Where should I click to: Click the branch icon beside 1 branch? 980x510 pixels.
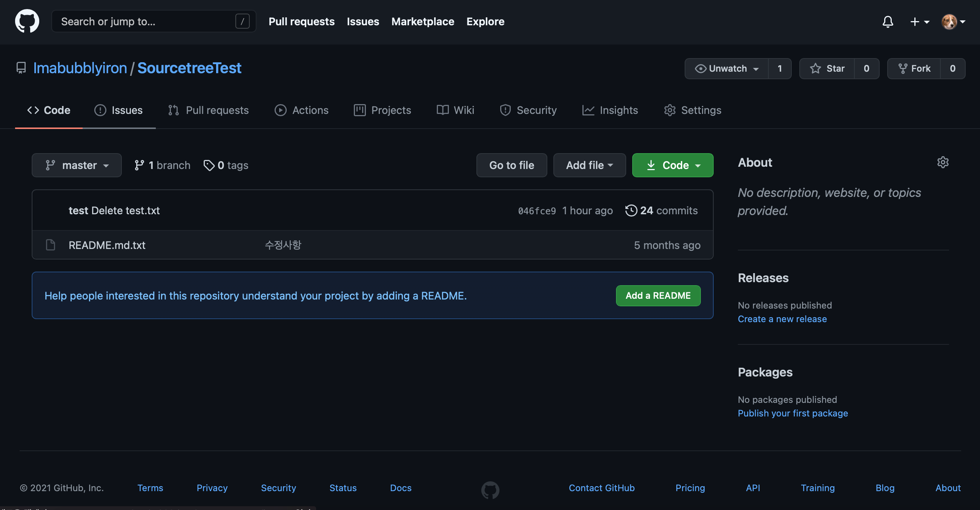click(139, 165)
